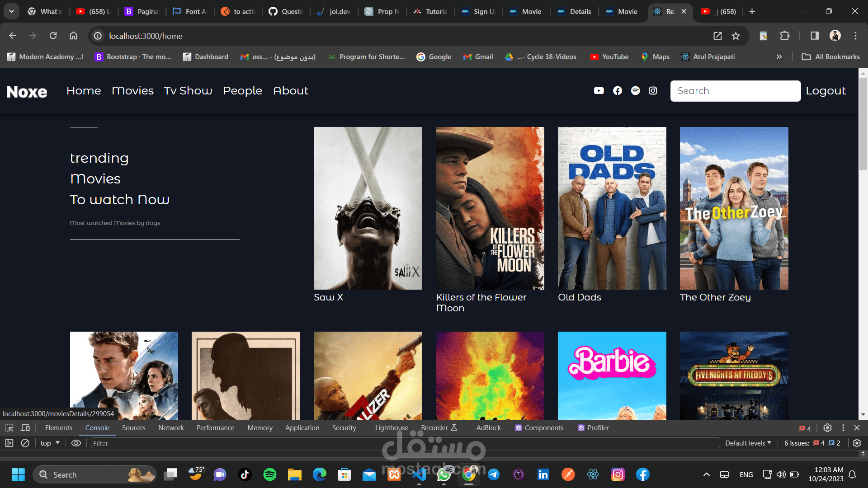
Task: Click the Instagram icon in the Noxe navbar
Action: (653, 90)
